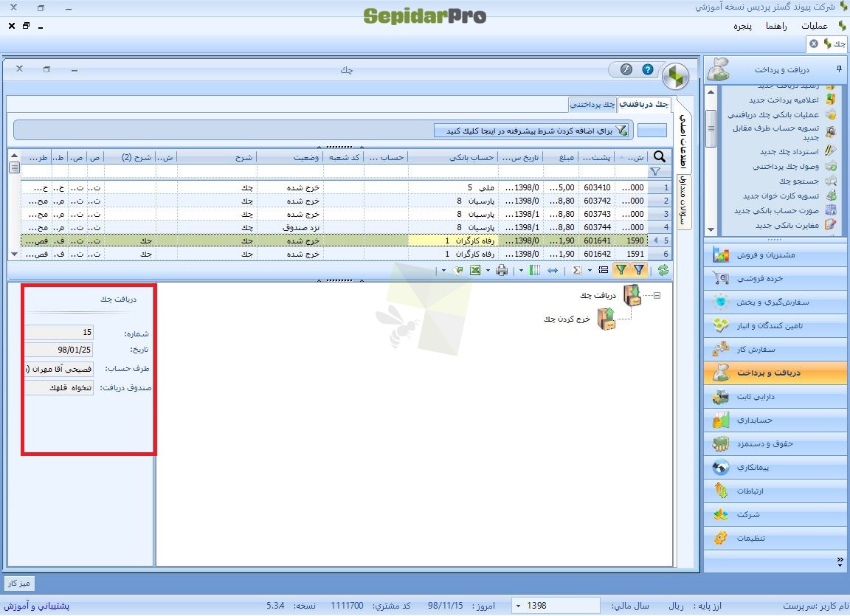Image resolution: width=850 pixels, height=616 pixels.
Task: Click the advanced filter condition button
Action: pos(532,131)
